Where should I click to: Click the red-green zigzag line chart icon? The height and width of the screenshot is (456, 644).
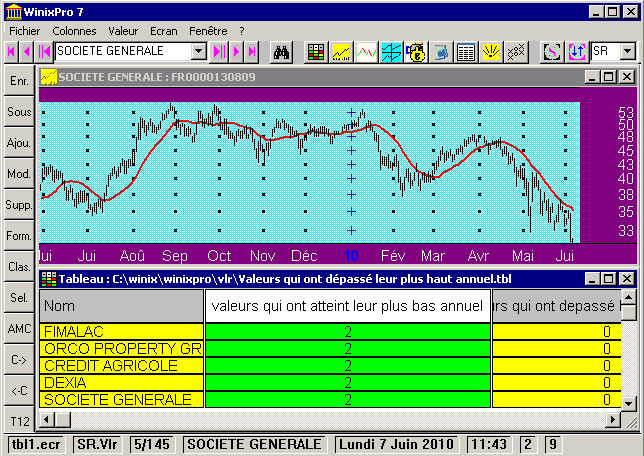366,52
